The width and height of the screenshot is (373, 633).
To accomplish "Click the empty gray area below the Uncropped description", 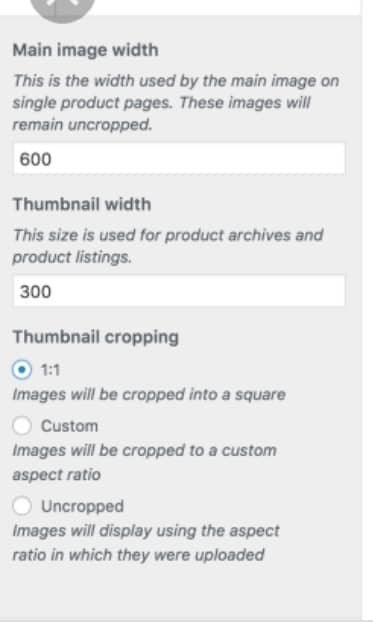I will 180,593.
